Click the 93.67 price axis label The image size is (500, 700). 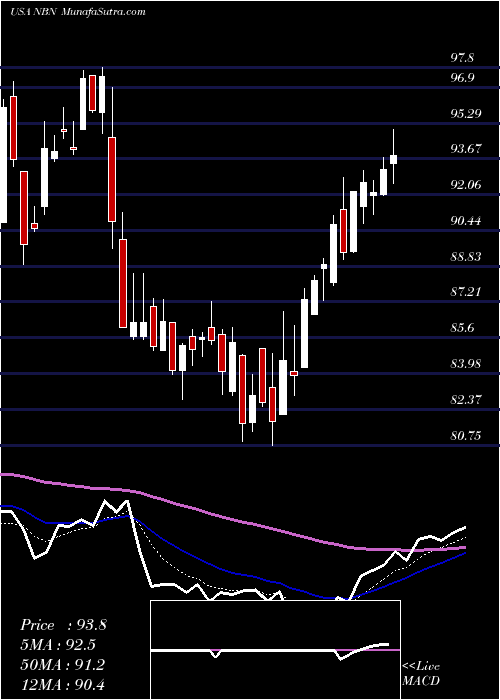coord(465,150)
